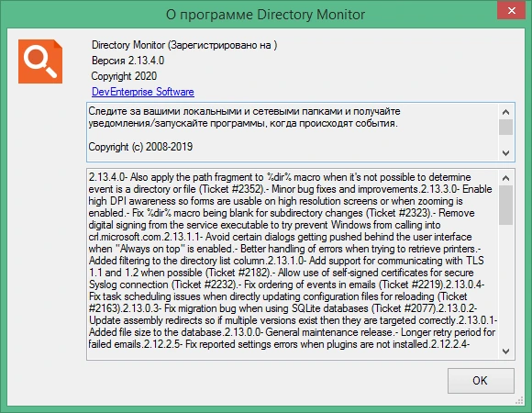Click the description box scroll-down arrow
The width and height of the screenshot is (532, 413).
tap(505, 153)
